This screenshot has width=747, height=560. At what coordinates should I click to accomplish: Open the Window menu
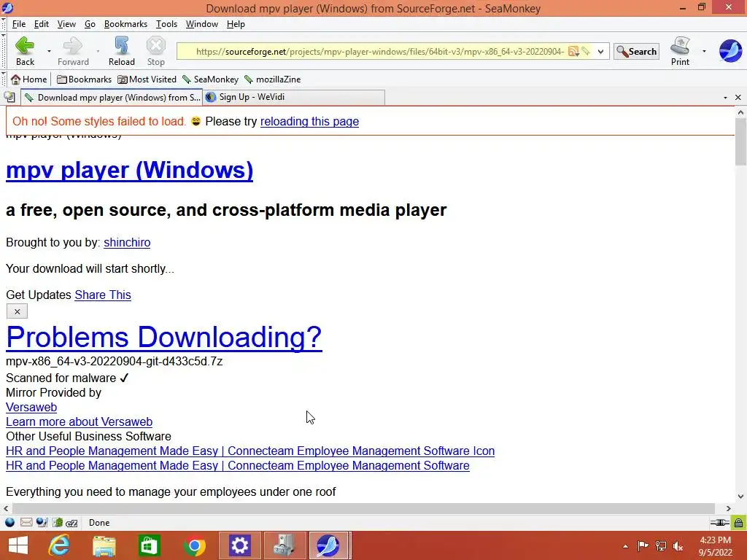coord(201,24)
